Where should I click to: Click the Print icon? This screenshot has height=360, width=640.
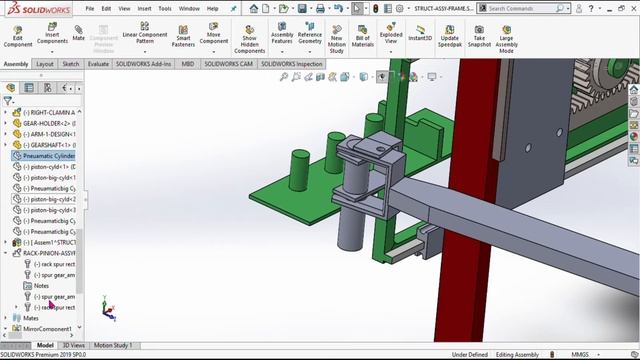(x=320, y=8)
